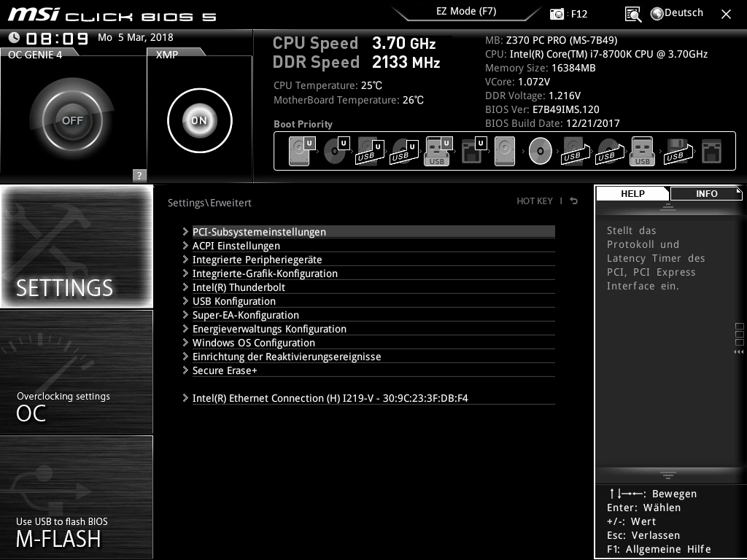Screen dimensions: 747x560
Task: Toggle the OC GENIE 4 OFF knob
Action: [x=72, y=120]
